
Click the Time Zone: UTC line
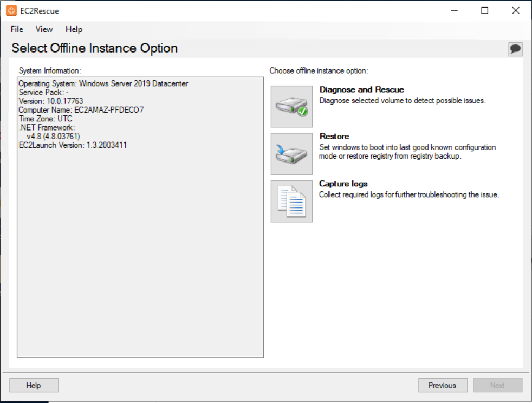[x=46, y=119]
